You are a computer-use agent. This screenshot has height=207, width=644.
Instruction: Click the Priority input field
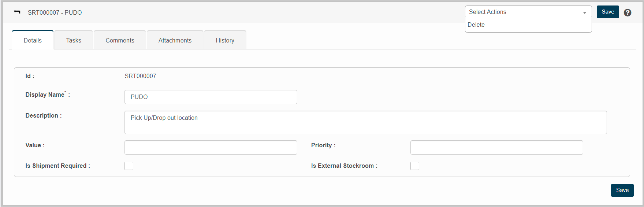click(496, 147)
